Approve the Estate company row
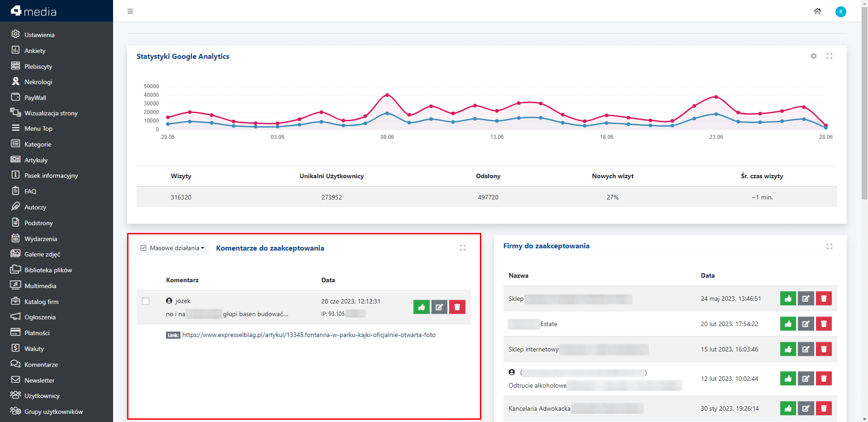 pos(788,324)
